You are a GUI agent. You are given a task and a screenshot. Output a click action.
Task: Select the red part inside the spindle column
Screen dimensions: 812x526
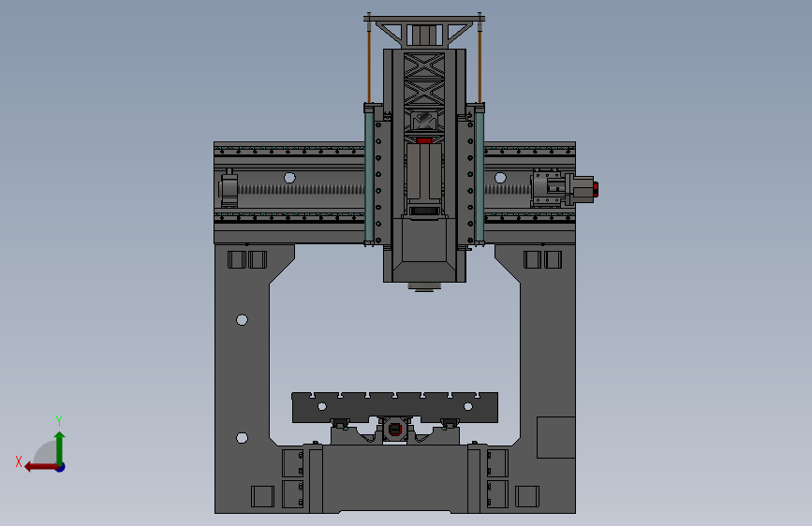[x=424, y=140]
